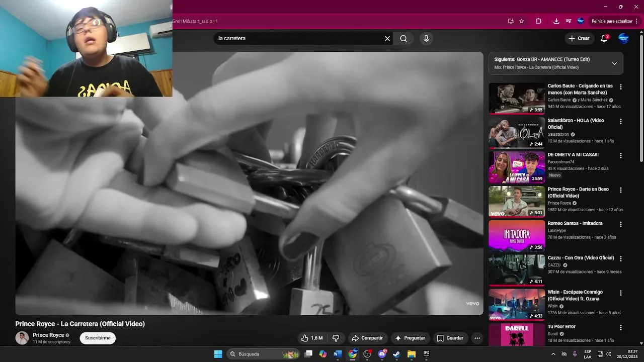Open options for 'Wisin - Escápate Conmigo' video
The width and height of the screenshot is (644, 362).
click(620, 293)
